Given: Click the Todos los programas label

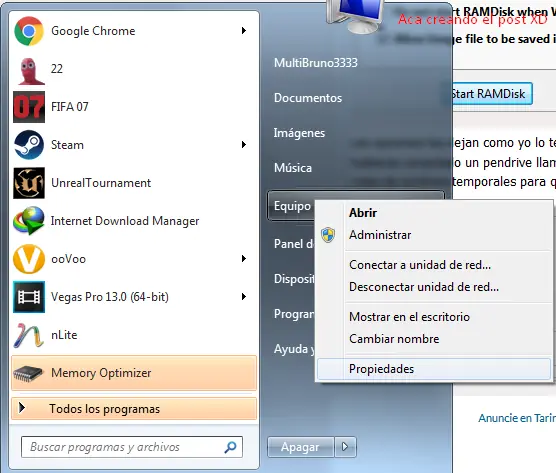Looking at the screenshot, I should 105,409.
